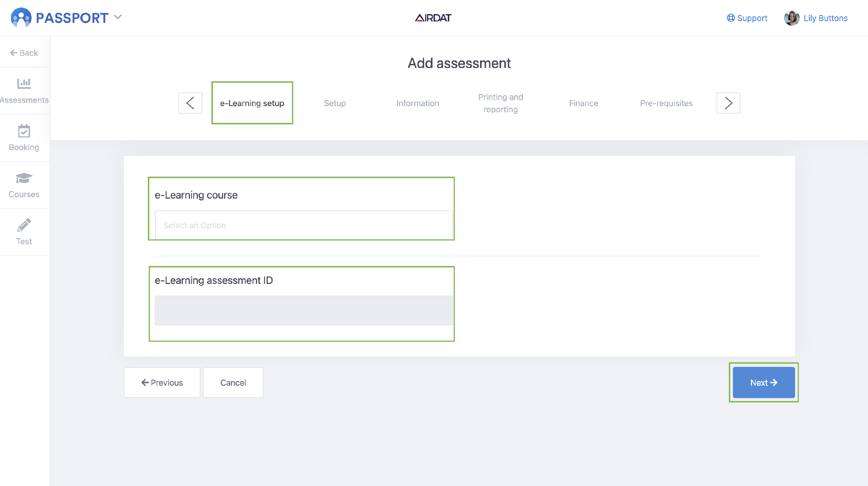Switch to the Setup tab
868x486 pixels.
[x=335, y=103]
